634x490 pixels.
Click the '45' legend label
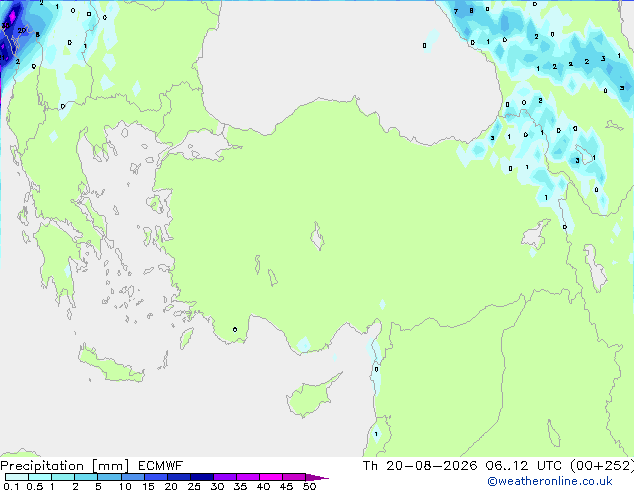[286, 486]
